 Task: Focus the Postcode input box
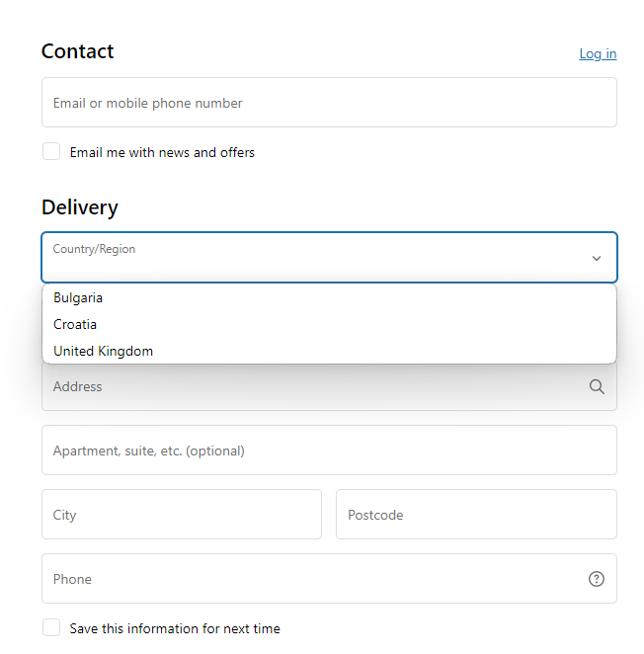[x=476, y=515]
